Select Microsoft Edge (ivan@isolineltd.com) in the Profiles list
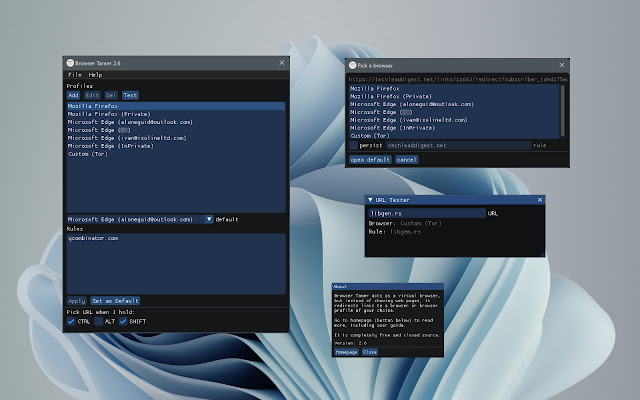 click(x=176, y=138)
